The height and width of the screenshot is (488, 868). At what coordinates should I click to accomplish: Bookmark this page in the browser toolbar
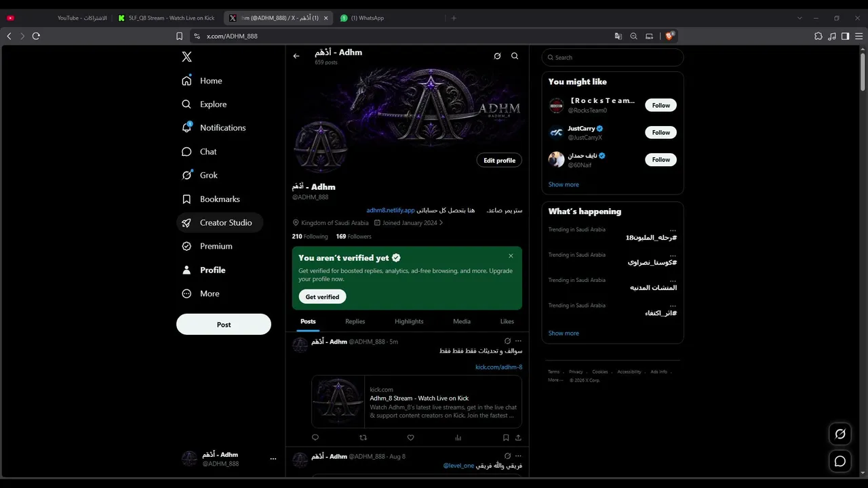(179, 36)
